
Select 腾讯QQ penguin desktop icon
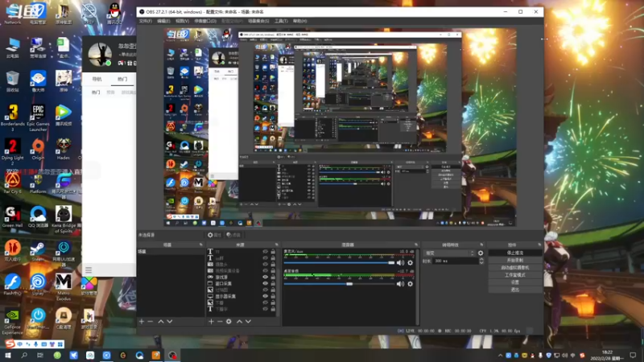tap(114, 14)
